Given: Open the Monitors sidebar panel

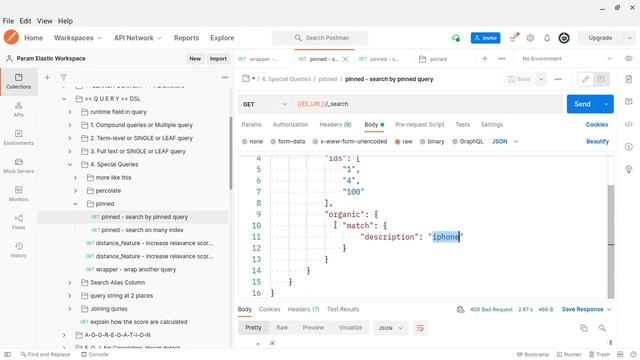Looking at the screenshot, I should click(x=18, y=194).
